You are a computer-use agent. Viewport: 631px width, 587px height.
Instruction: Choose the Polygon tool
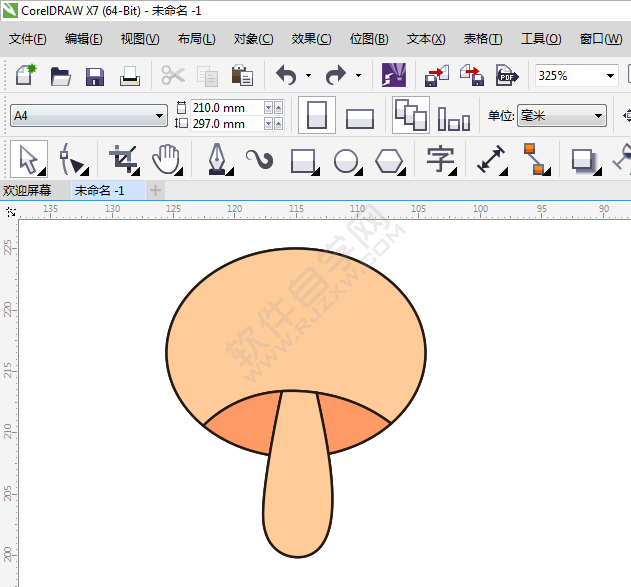[389, 160]
